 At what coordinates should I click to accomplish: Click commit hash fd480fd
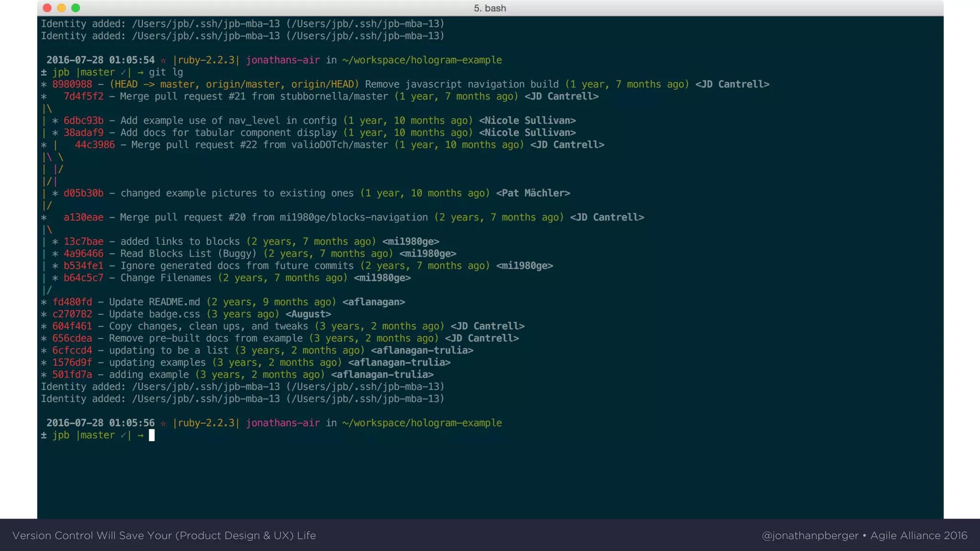tap(72, 302)
